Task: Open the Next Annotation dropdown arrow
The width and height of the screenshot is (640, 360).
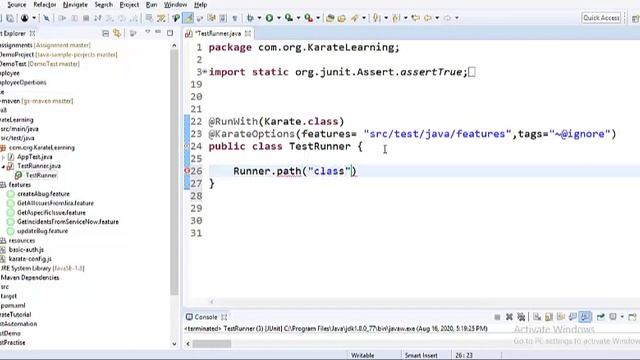Action: pyautogui.click(x=386, y=18)
